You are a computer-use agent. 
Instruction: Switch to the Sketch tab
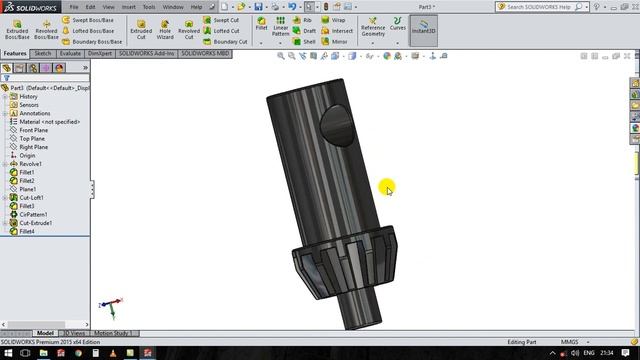pos(43,53)
